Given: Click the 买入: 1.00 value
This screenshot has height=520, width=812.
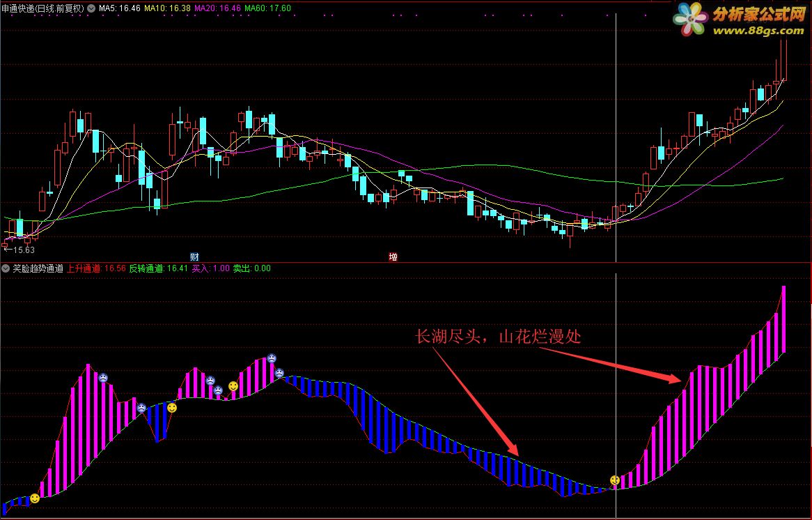Looking at the screenshot, I should coord(211,268).
